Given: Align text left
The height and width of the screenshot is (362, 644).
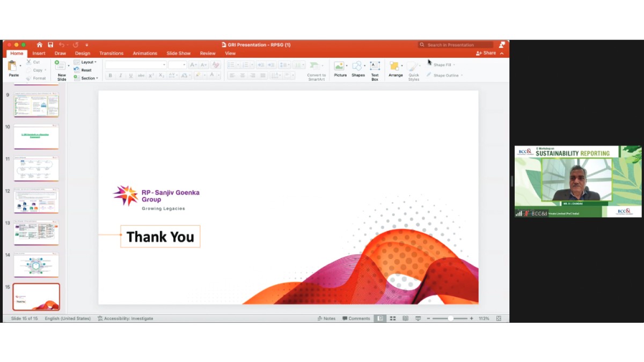Looking at the screenshot, I should pyautogui.click(x=232, y=76).
